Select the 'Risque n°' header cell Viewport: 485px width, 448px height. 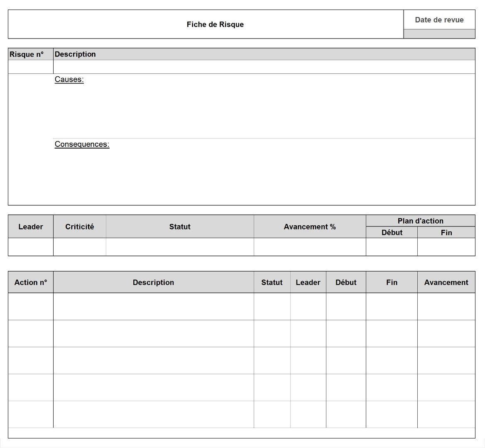tap(31, 54)
